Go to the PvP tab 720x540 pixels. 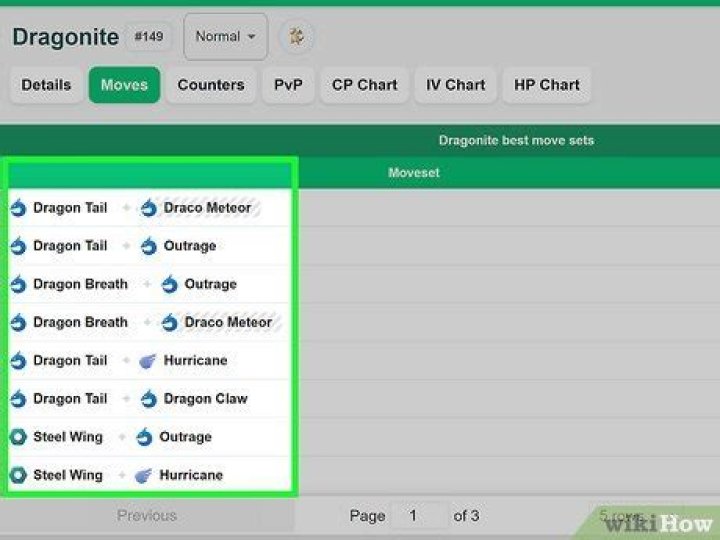[288, 85]
